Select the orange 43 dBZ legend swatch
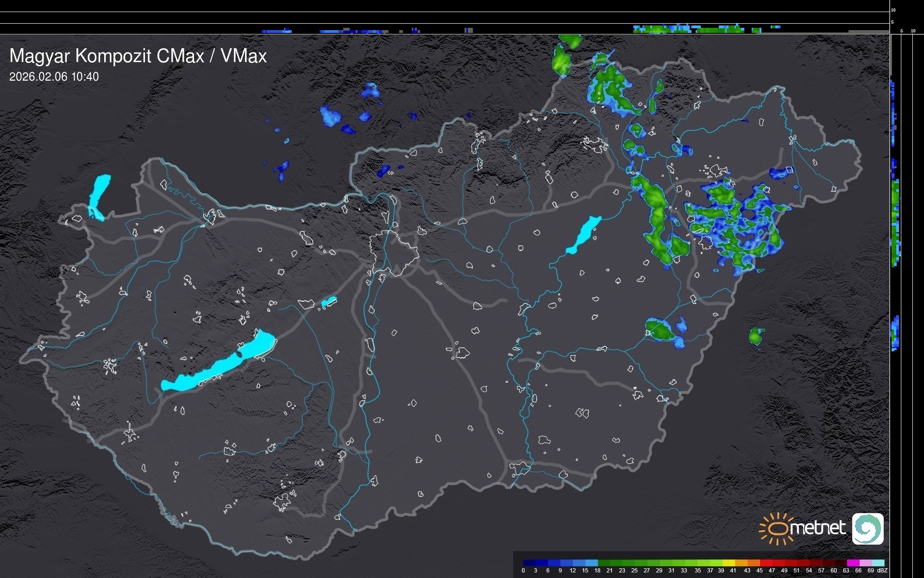This screenshot has height=578, width=924. tap(753, 563)
